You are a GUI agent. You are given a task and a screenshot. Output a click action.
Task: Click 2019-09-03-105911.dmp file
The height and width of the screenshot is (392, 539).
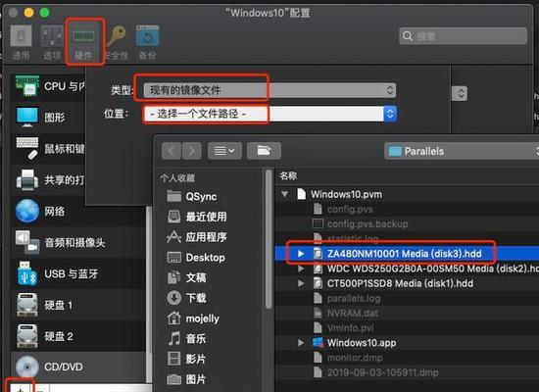point(407,372)
